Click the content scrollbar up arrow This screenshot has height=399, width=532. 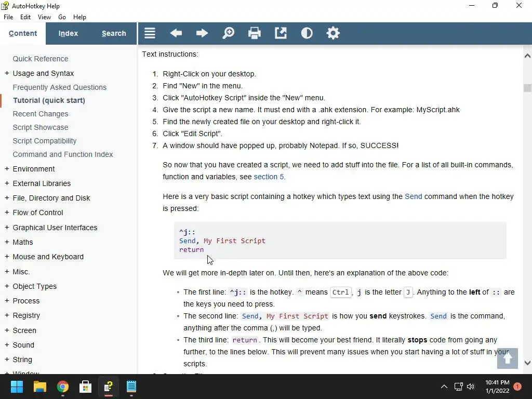(x=527, y=56)
